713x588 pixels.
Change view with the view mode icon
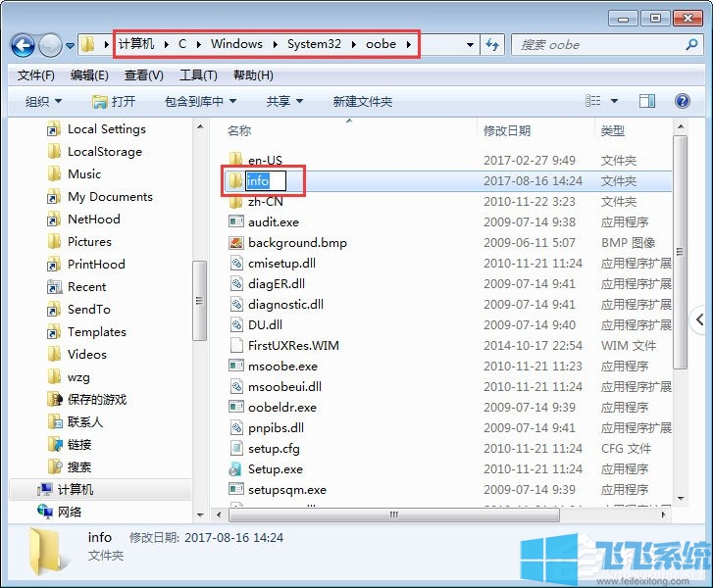click(x=592, y=101)
